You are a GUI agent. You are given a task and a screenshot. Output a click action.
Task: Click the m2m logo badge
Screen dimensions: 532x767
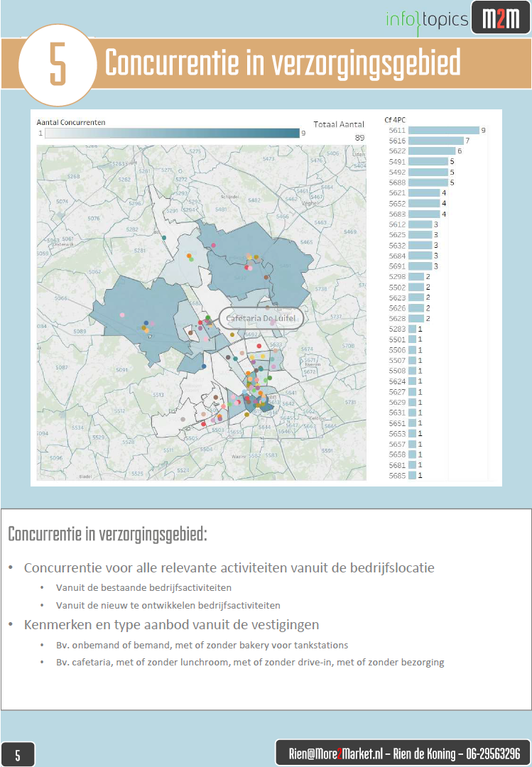[x=501, y=18]
